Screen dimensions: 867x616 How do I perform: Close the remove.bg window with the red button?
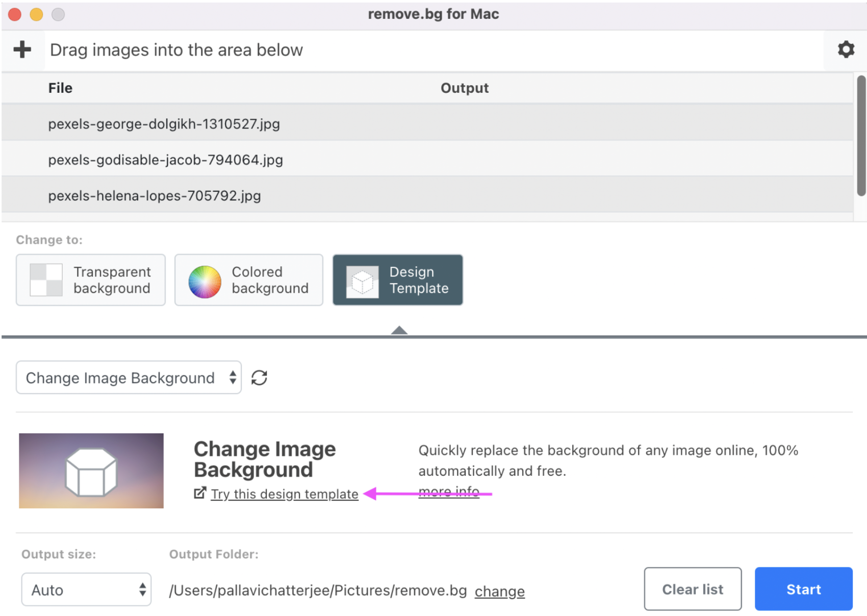pos(15,14)
